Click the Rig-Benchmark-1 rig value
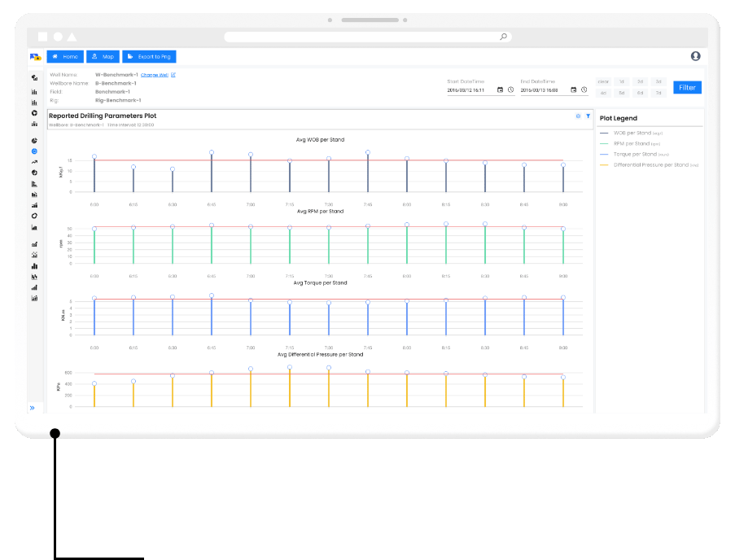 [118, 100]
